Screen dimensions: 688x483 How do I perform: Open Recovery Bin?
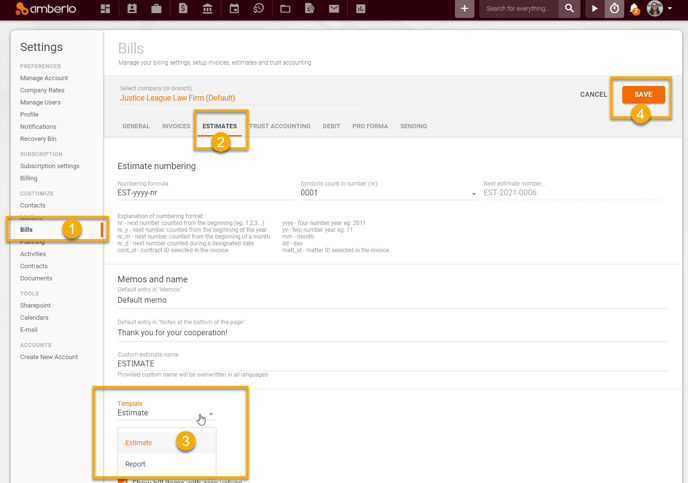click(38, 139)
